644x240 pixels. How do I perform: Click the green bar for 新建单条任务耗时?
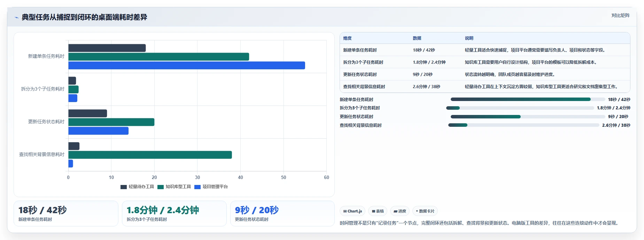pos(158,57)
